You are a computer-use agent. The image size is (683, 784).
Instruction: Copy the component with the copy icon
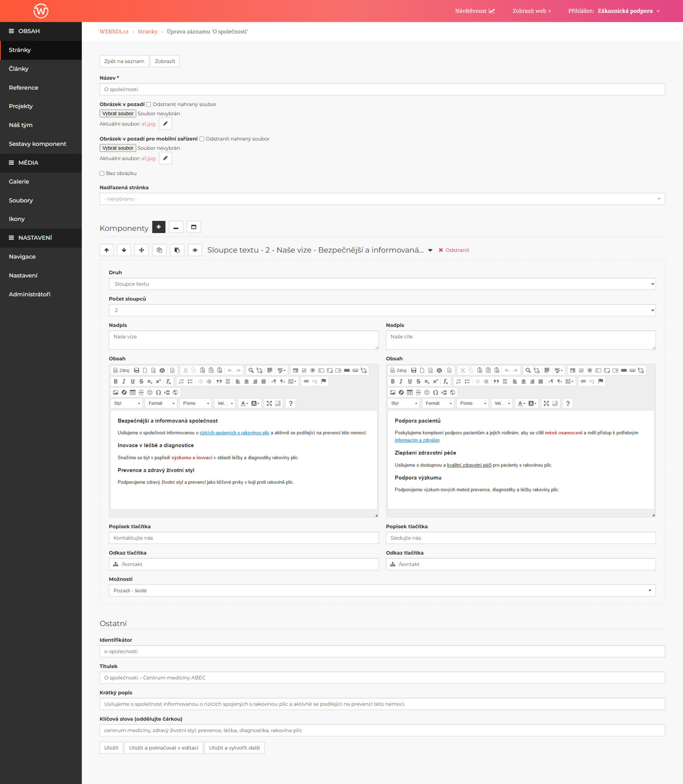point(159,250)
